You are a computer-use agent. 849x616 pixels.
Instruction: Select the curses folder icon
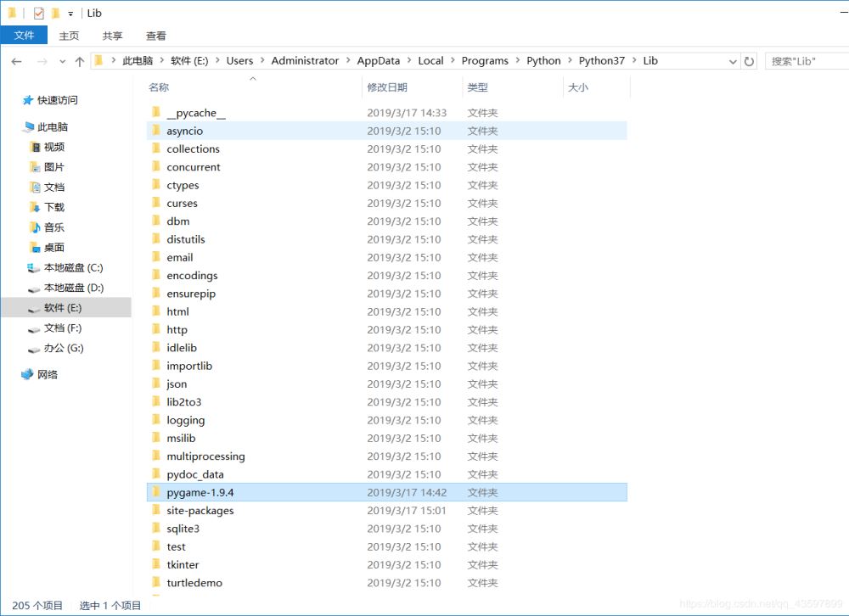[156, 203]
